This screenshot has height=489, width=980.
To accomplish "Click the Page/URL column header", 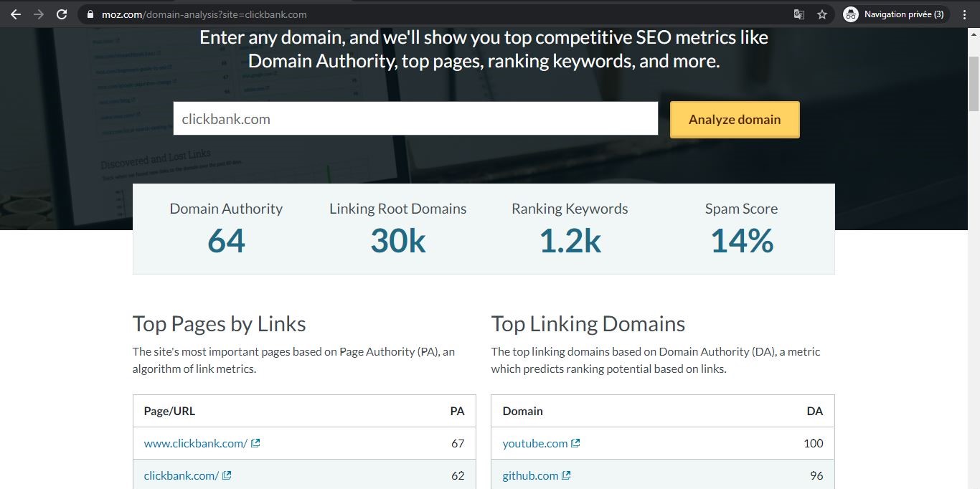I will [x=169, y=411].
